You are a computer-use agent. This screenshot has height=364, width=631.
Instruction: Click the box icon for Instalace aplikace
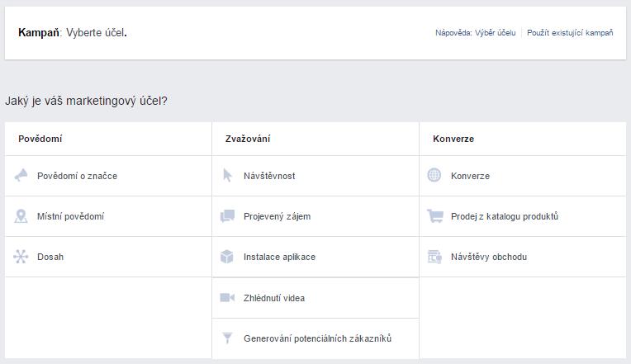(x=227, y=257)
